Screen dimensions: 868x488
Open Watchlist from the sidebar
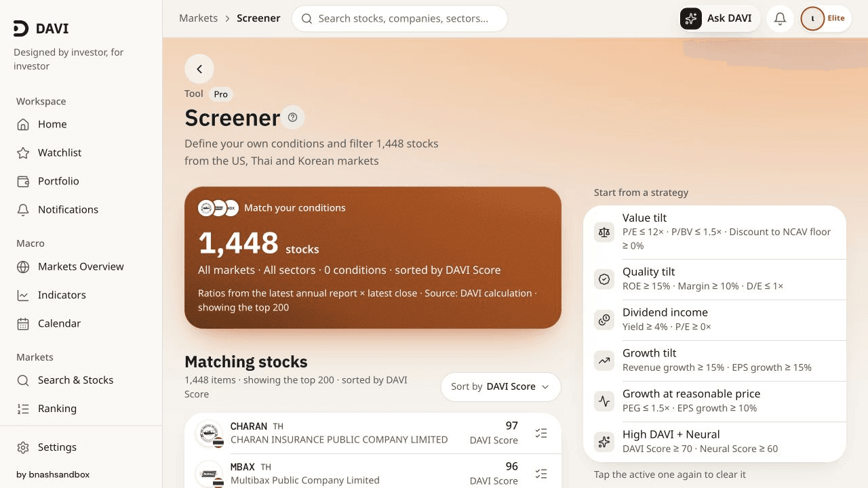click(81, 152)
